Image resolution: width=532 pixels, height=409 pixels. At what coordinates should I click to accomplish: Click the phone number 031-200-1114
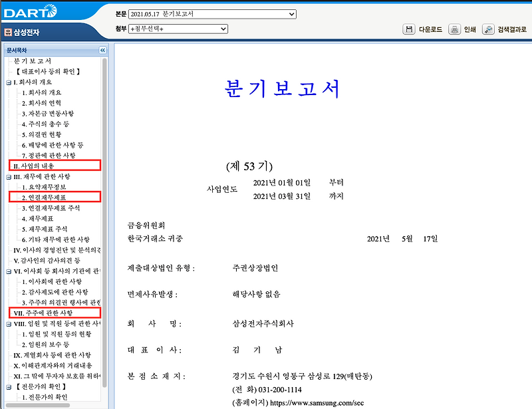point(280,390)
